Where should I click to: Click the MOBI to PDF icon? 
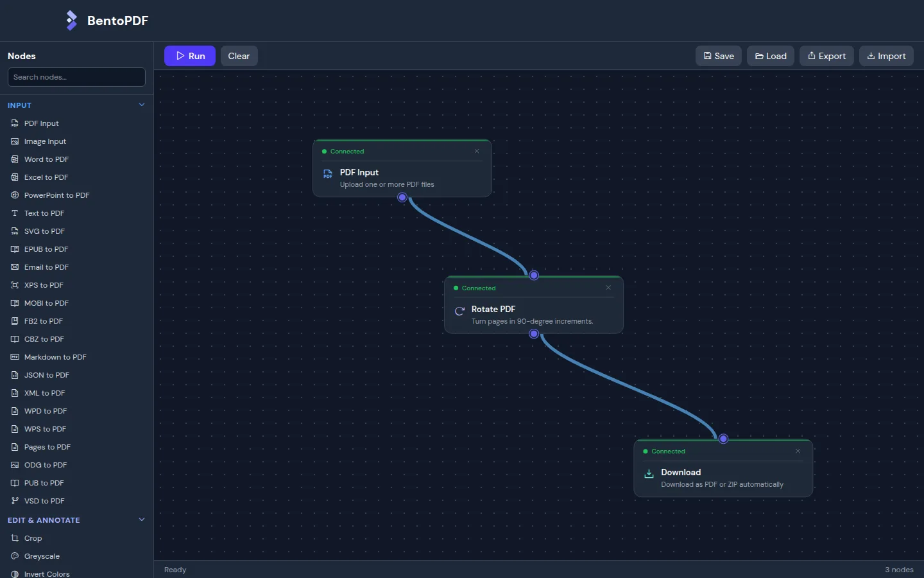[x=15, y=303]
